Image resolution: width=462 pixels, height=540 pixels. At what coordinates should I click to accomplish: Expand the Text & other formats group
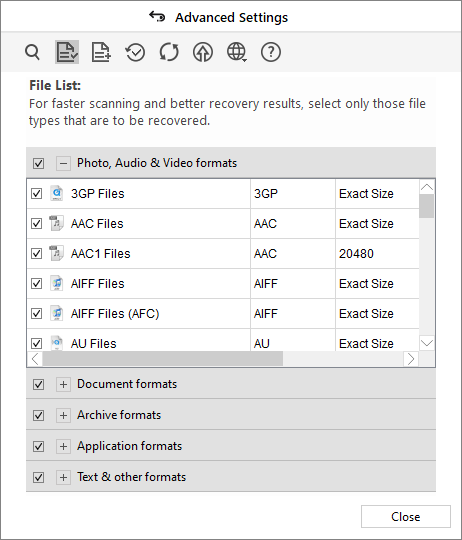(x=63, y=477)
